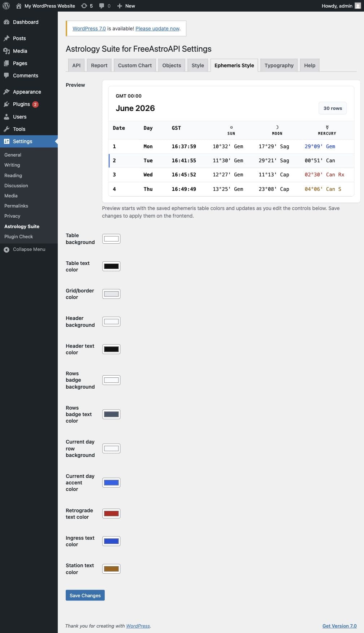Screen dimensions: 364x633
Task: Open the Reading settings submenu item
Action: 13,175
